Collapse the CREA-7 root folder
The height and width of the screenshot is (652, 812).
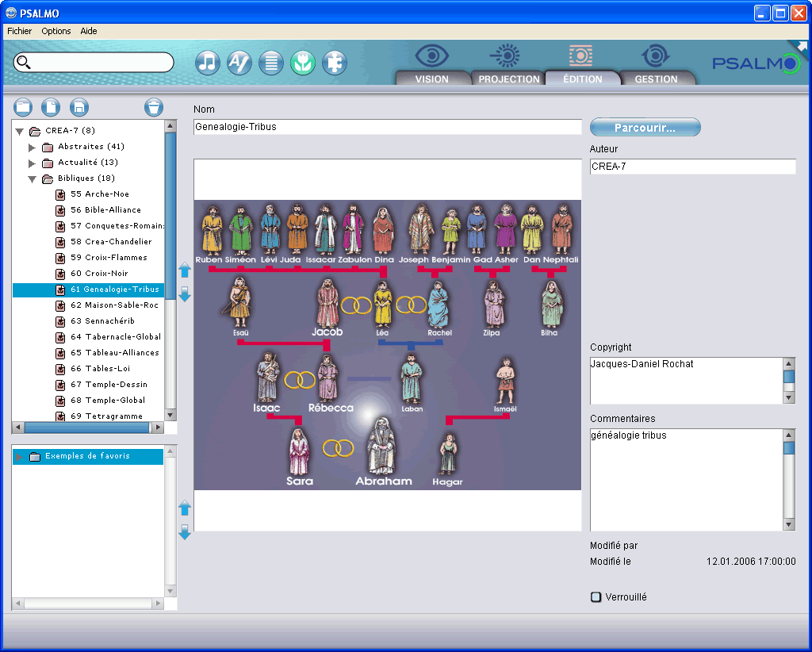tap(20, 132)
